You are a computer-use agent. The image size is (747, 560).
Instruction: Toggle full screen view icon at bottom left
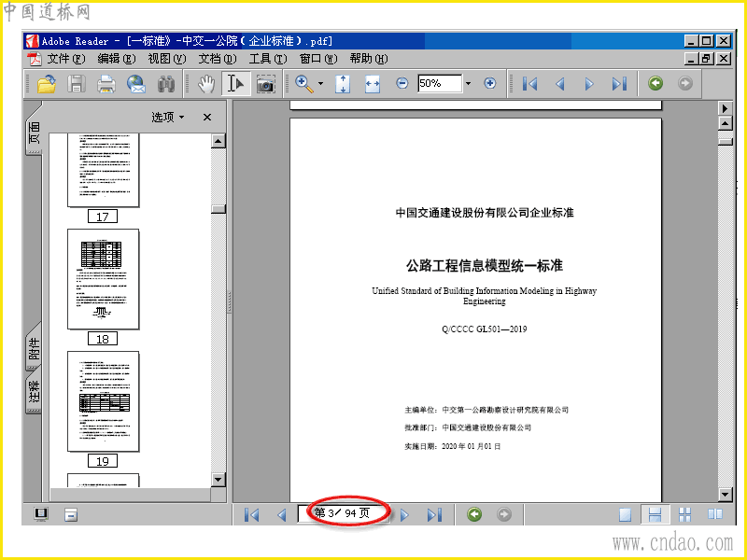pos(41,514)
